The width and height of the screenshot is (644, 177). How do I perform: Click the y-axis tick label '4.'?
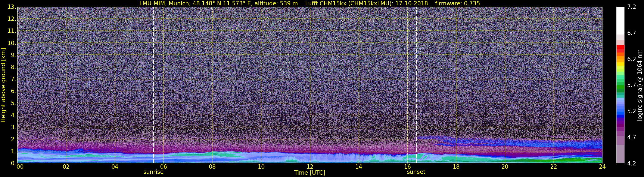(13, 115)
